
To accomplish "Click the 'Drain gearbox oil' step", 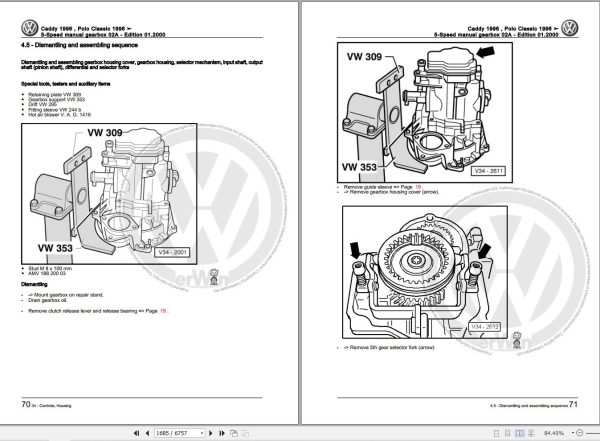I will pyautogui.click(x=48, y=300).
